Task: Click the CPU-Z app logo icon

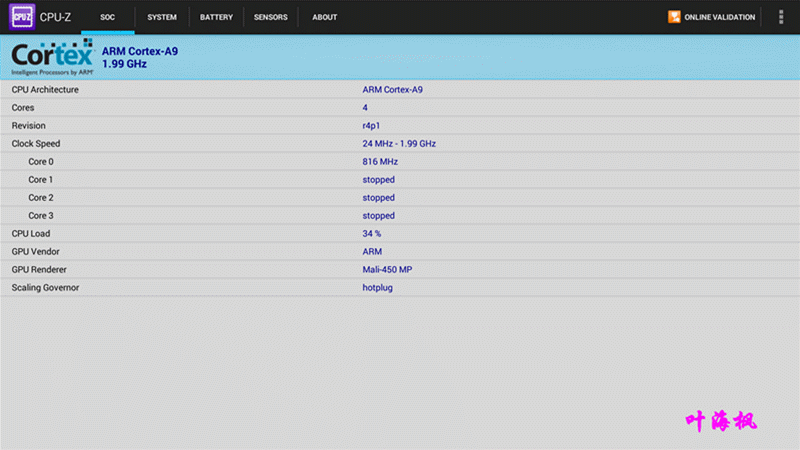Action: pos(22,17)
